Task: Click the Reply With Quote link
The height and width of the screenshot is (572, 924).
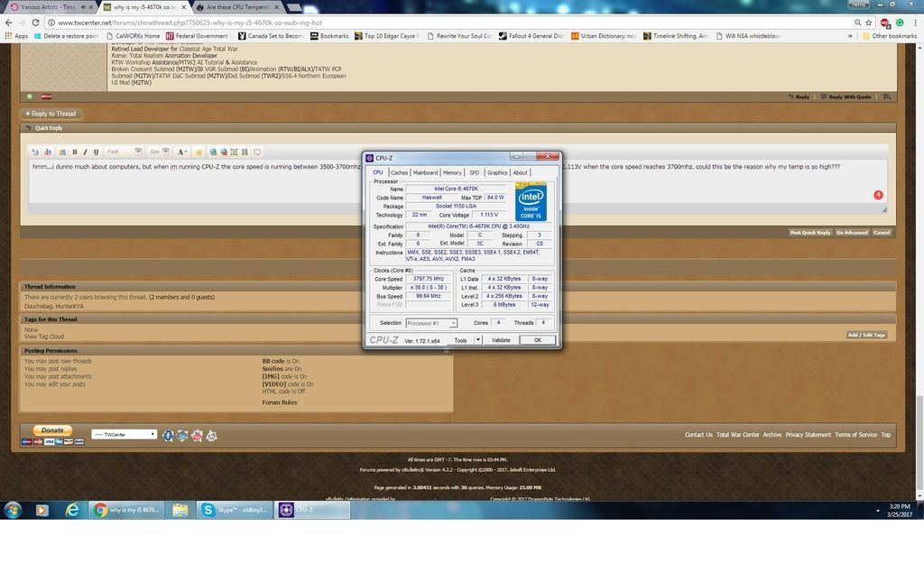Action: [x=845, y=97]
